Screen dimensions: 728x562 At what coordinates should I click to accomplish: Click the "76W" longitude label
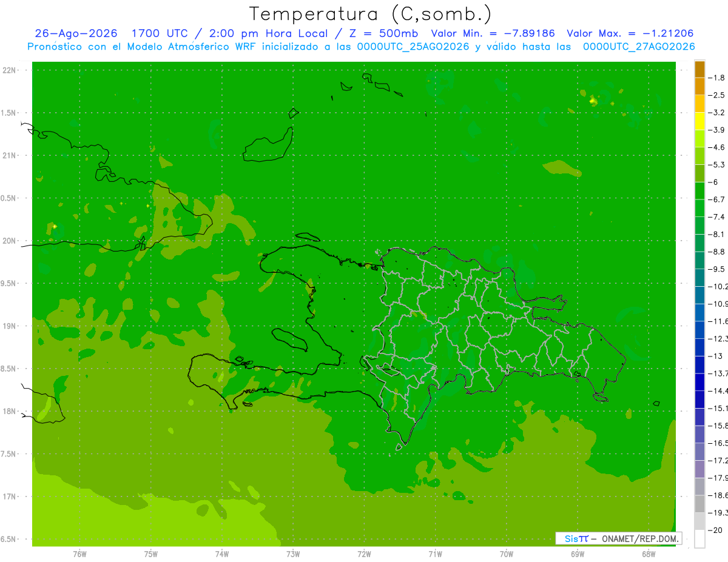tap(79, 554)
